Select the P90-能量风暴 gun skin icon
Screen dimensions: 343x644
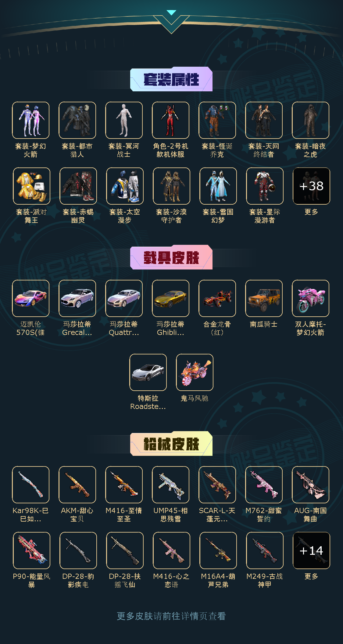click(x=31, y=551)
